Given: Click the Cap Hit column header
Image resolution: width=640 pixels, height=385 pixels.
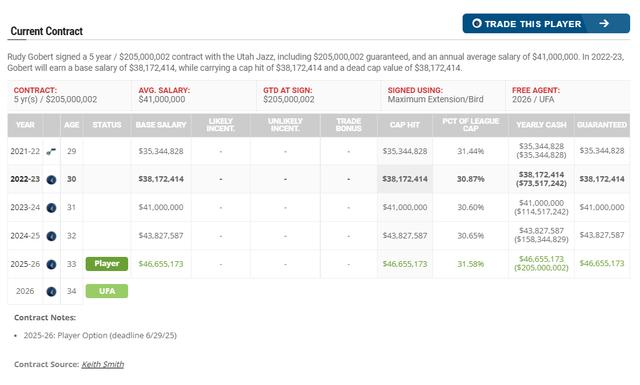Looking at the screenshot, I should click(x=404, y=125).
